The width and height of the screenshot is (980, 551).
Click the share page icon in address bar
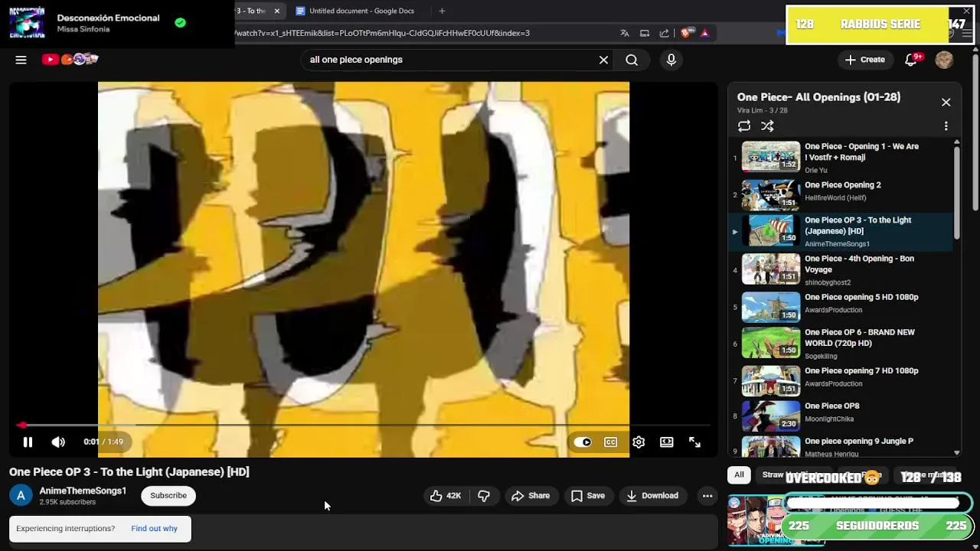coord(664,33)
